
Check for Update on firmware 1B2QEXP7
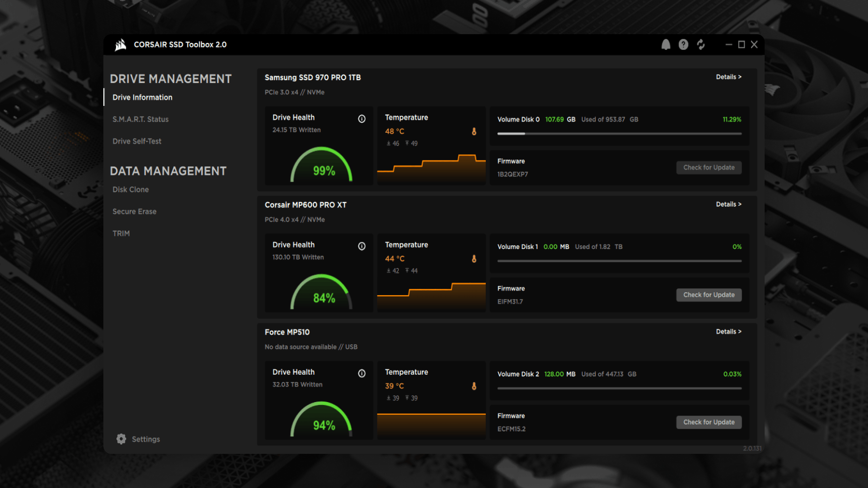pos(709,167)
